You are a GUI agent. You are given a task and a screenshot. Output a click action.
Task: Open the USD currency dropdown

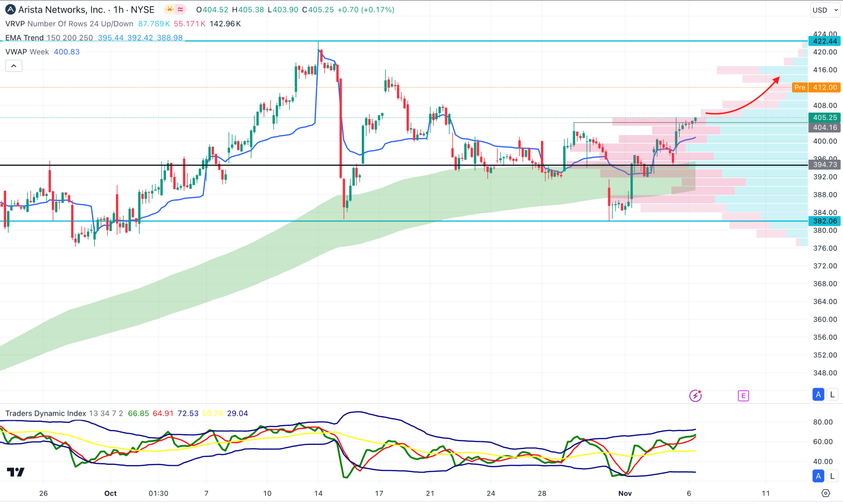tap(825, 10)
